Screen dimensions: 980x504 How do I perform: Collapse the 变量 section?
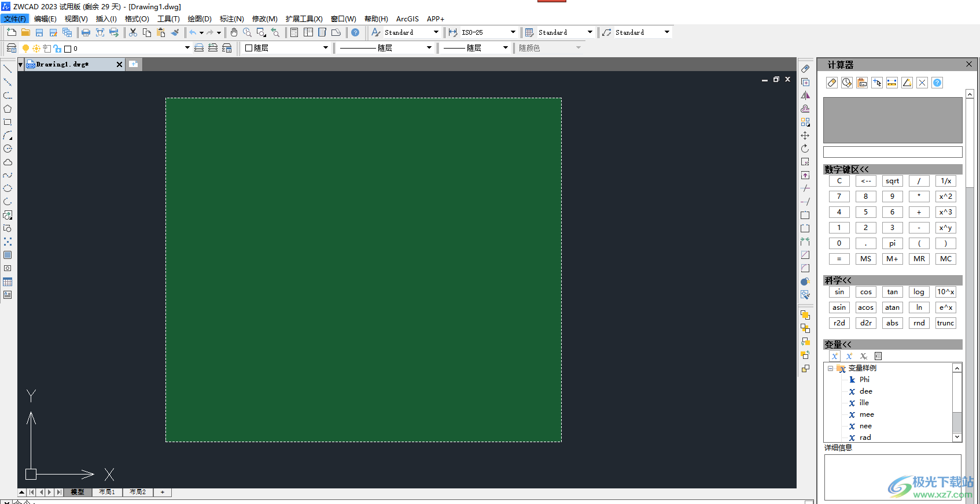click(x=893, y=344)
